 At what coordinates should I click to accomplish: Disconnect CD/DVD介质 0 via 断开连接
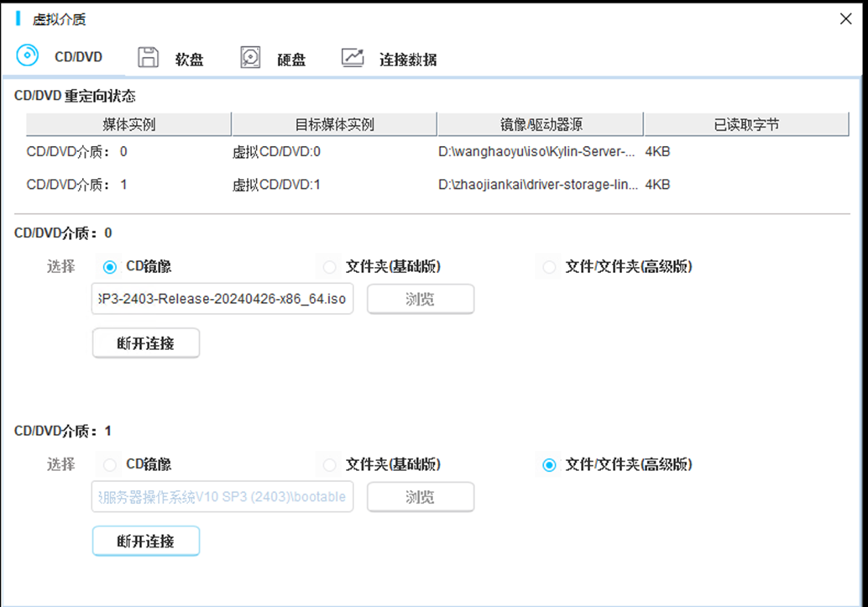[x=145, y=343]
